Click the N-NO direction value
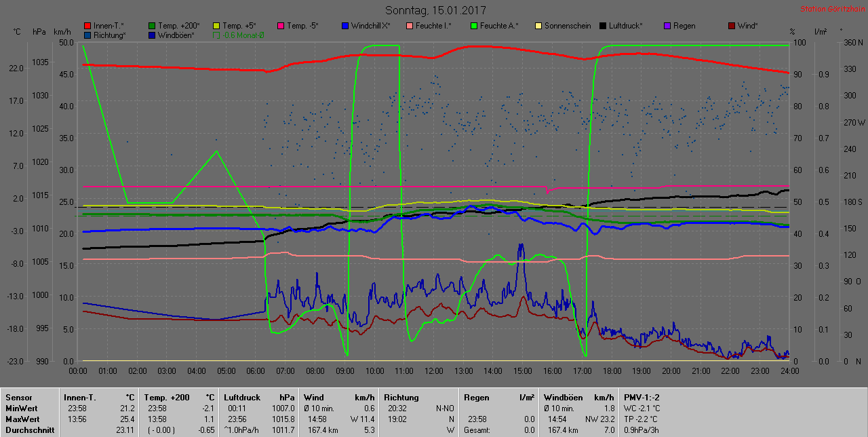Screen dimensions: 868x437 (444, 408)
